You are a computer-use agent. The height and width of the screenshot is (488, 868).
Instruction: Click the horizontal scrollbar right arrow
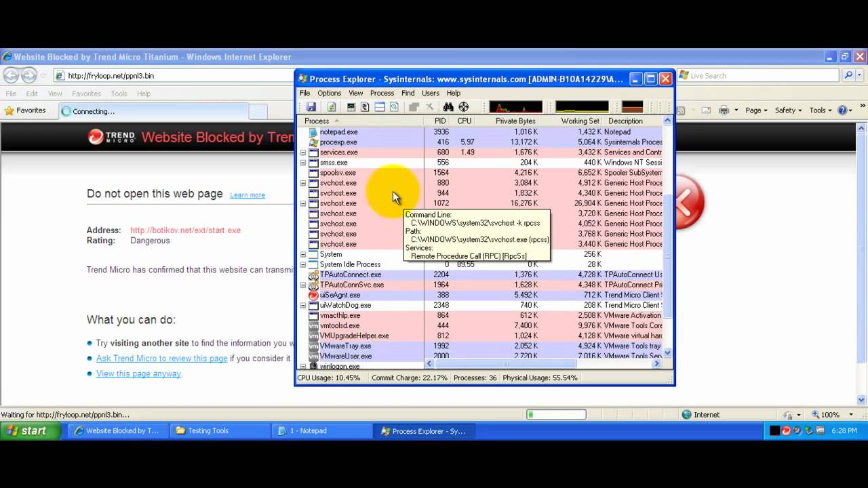pyautogui.click(x=656, y=364)
